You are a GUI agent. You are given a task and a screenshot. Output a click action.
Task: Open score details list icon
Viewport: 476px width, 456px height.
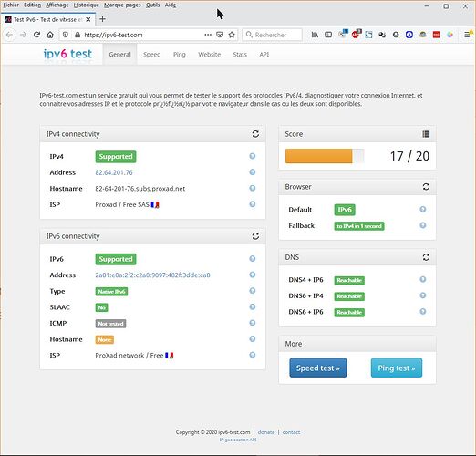[426, 134]
